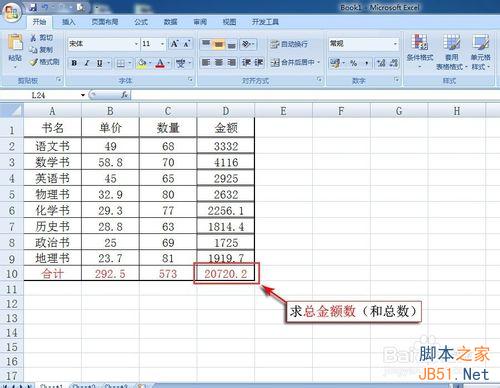Toggle Bold formatting
Image resolution: width=500 pixels, height=388 pixels.
74,63
